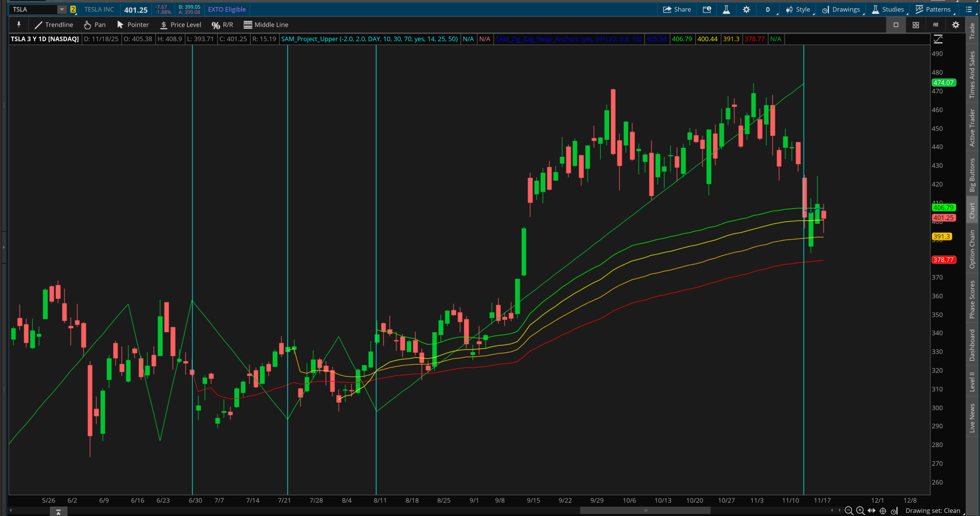Open the Patterns button
980x516 pixels.
(933, 9)
